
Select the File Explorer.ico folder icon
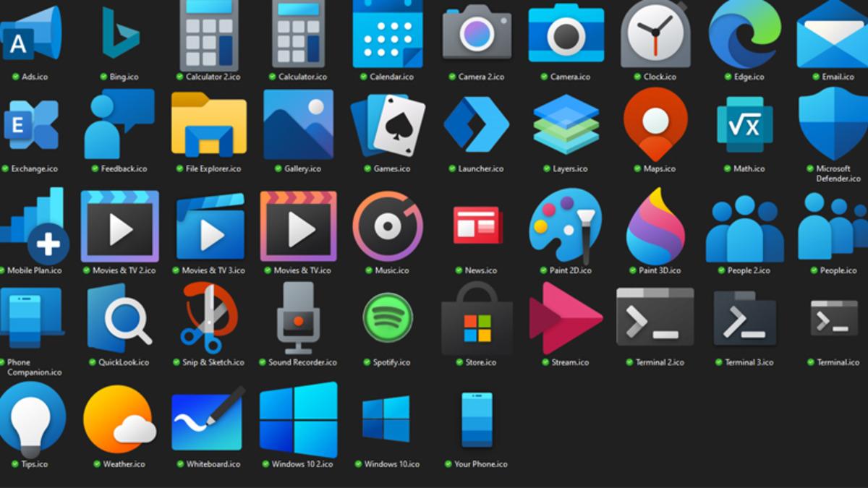[209, 124]
